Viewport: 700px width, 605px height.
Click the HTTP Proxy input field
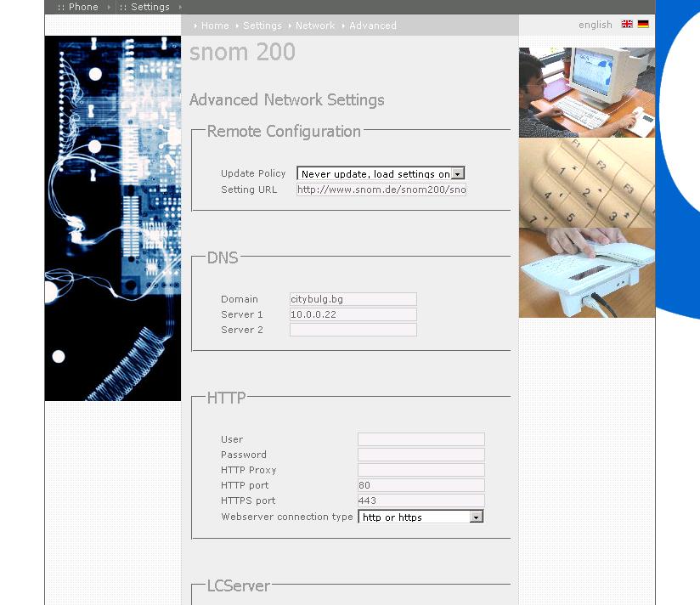[x=421, y=470]
